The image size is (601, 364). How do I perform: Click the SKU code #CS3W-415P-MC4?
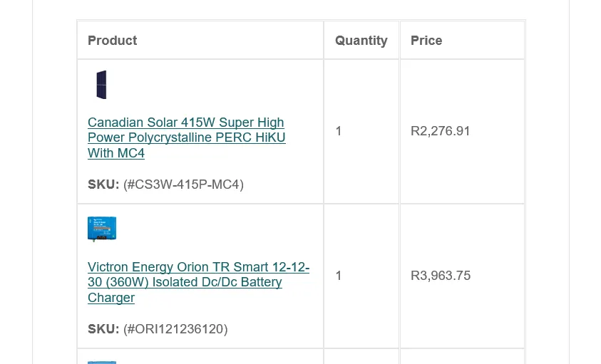pos(183,184)
